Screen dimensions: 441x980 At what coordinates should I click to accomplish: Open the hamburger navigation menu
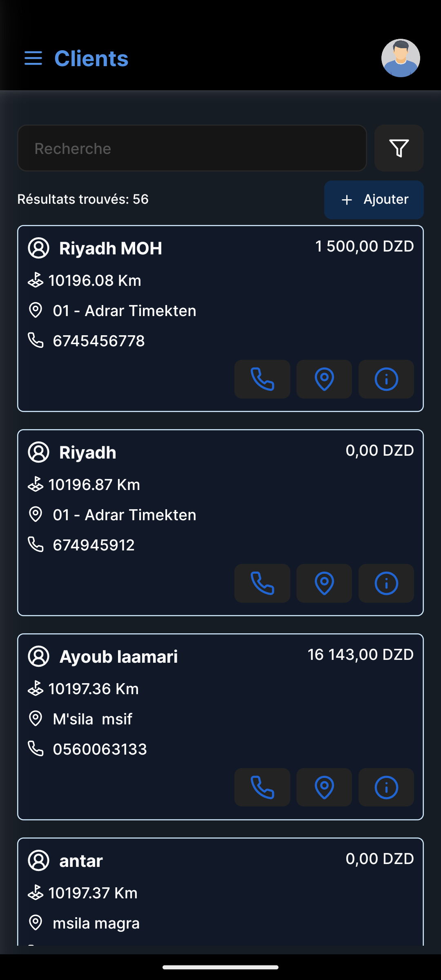(x=33, y=58)
